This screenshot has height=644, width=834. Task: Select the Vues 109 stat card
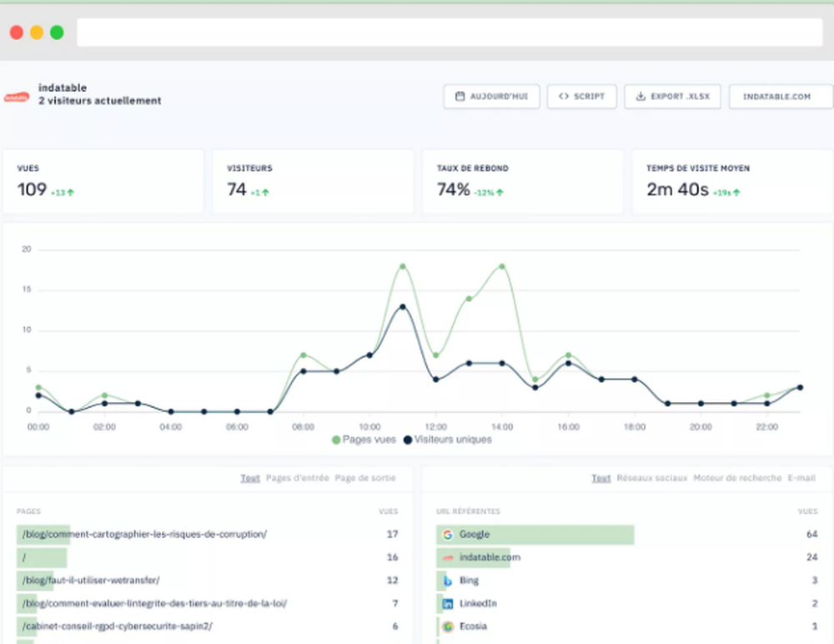coord(103,182)
